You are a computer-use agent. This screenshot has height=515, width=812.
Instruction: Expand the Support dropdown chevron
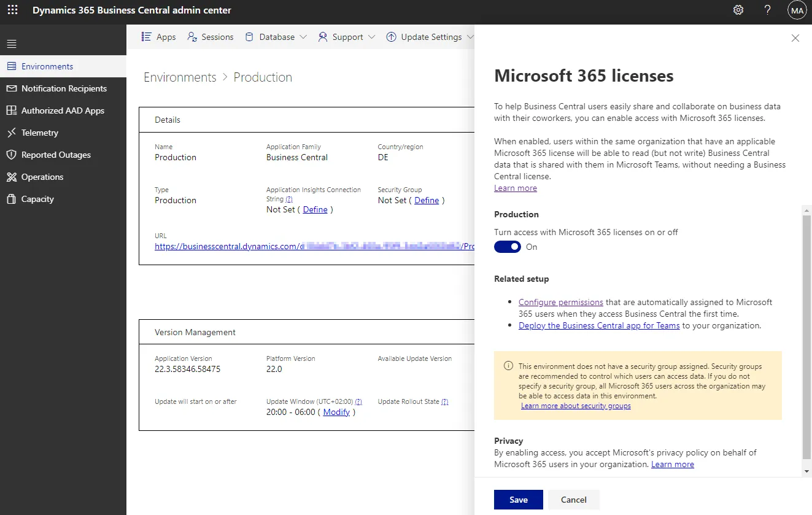pyautogui.click(x=372, y=37)
